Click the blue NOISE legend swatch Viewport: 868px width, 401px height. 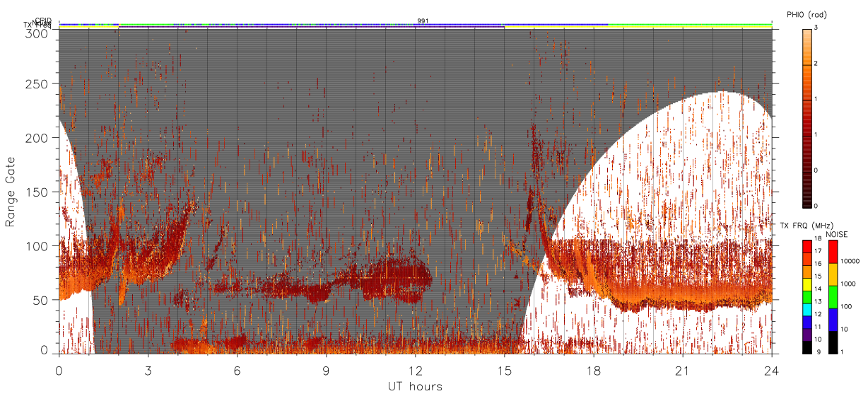833,320
